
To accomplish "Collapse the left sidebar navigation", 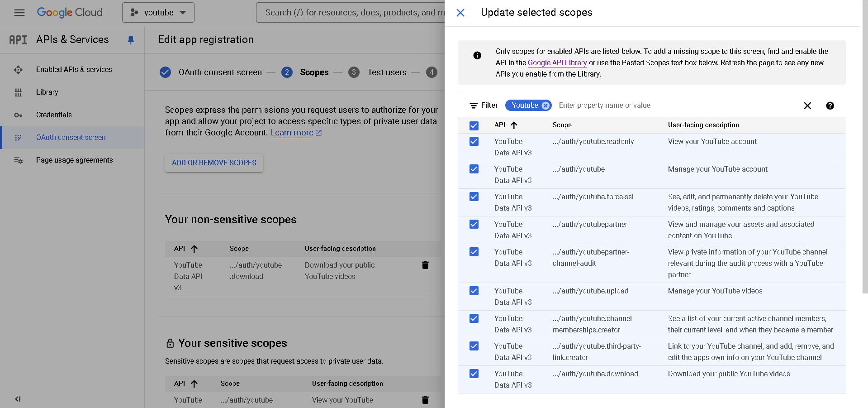I will pyautogui.click(x=18, y=399).
